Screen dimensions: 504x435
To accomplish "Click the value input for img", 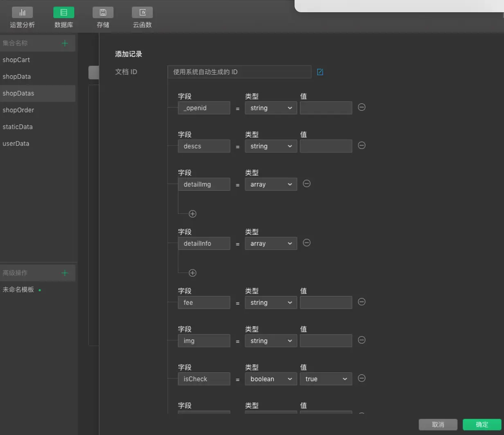I will tap(326, 341).
